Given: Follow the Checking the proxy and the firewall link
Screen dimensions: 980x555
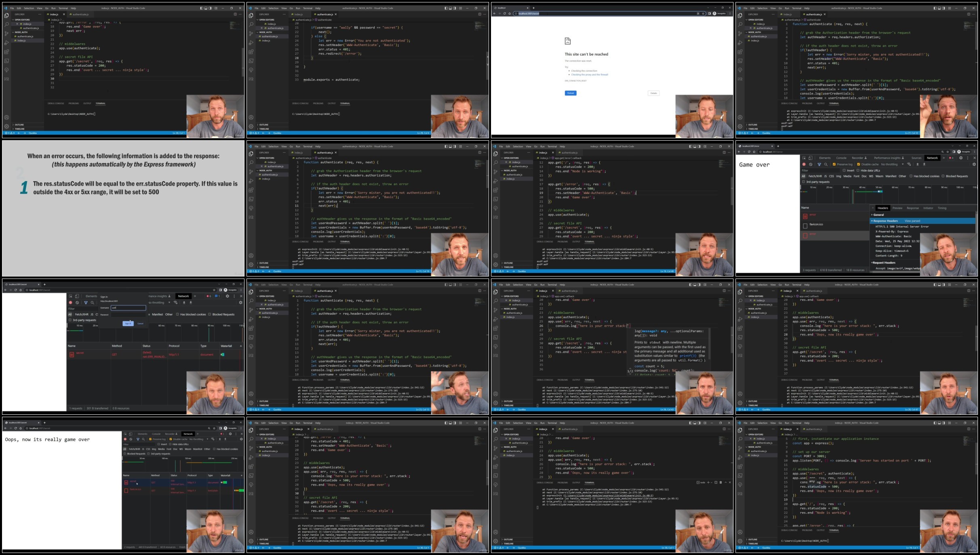Looking at the screenshot, I should tap(589, 75).
